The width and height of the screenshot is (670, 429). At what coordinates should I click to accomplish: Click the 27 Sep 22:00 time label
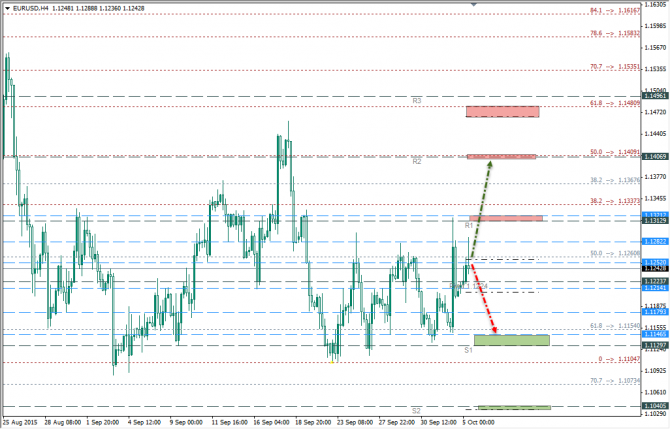397,422
